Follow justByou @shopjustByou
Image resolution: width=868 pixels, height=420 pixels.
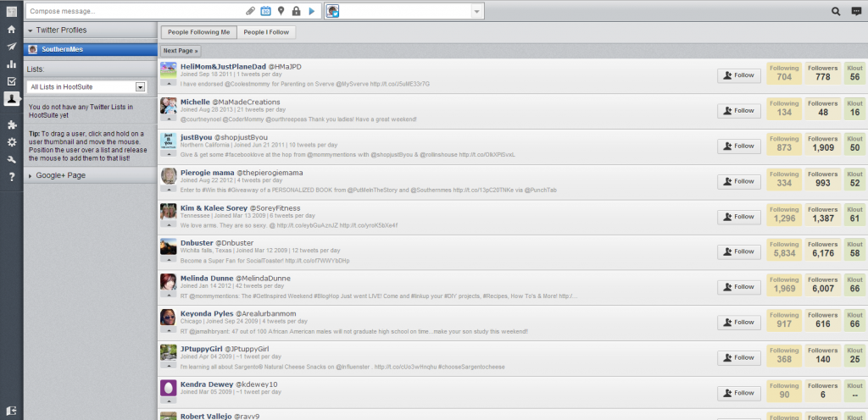(739, 146)
